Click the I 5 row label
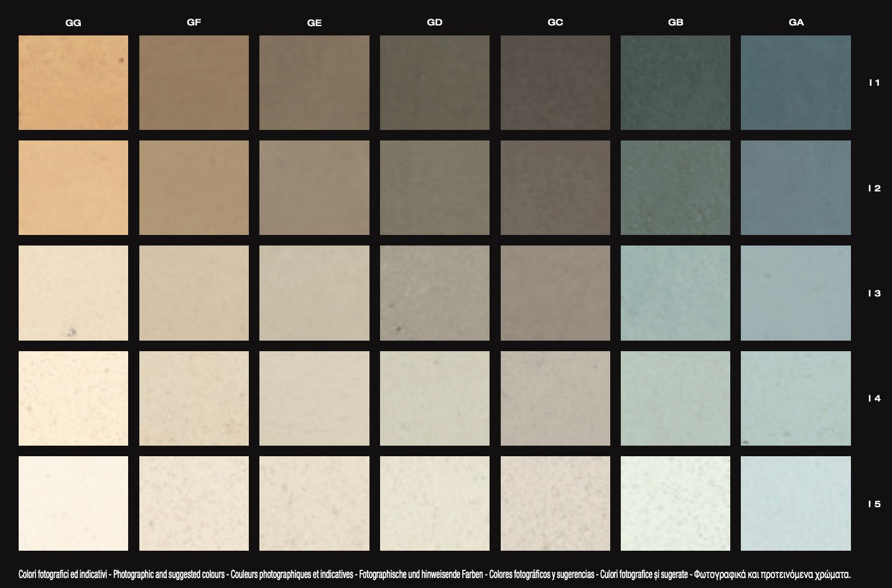Viewport: 892px width, 588px height. click(874, 504)
